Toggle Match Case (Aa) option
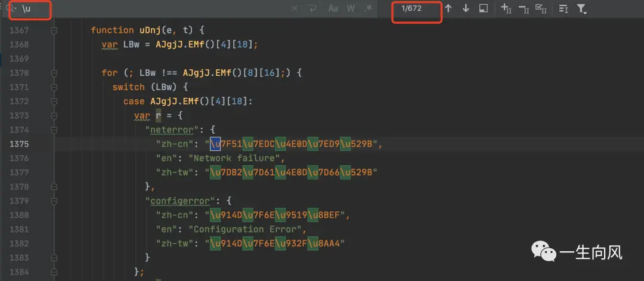Screen dimensions: 644x281 click(x=333, y=8)
